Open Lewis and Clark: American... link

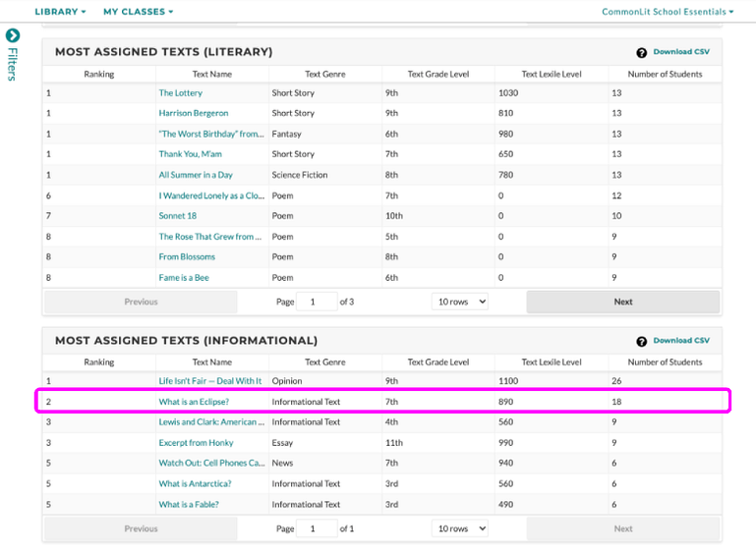pyautogui.click(x=211, y=421)
